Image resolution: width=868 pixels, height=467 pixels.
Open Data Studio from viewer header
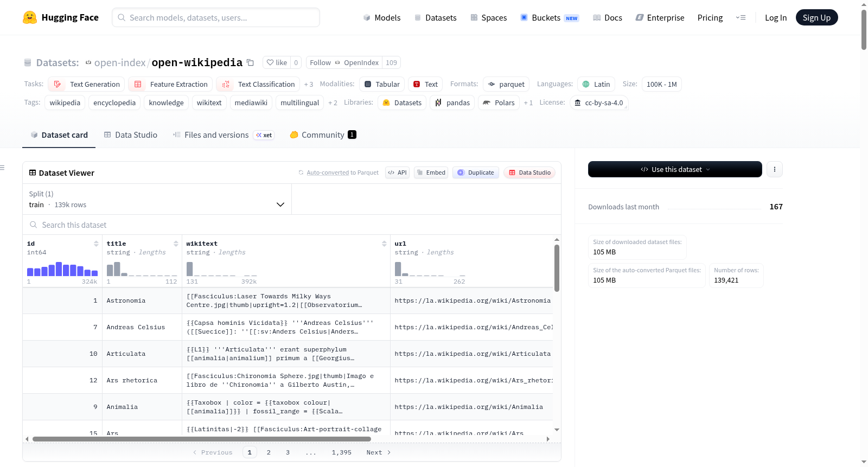point(529,172)
